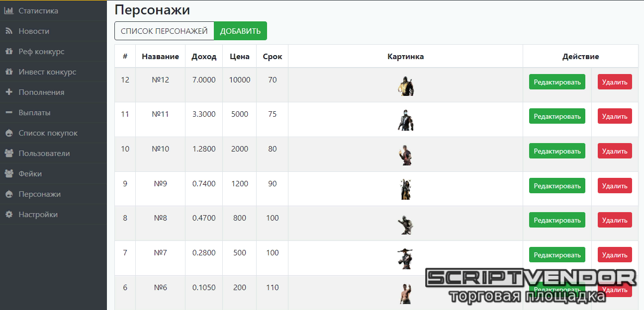The height and width of the screenshot is (310, 644).
Task: Click the Доход column header
Action: coord(204,57)
